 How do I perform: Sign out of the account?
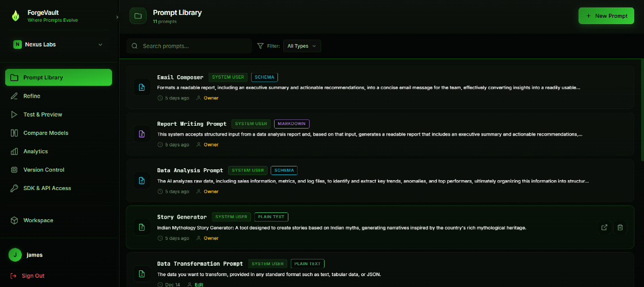coord(33,276)
